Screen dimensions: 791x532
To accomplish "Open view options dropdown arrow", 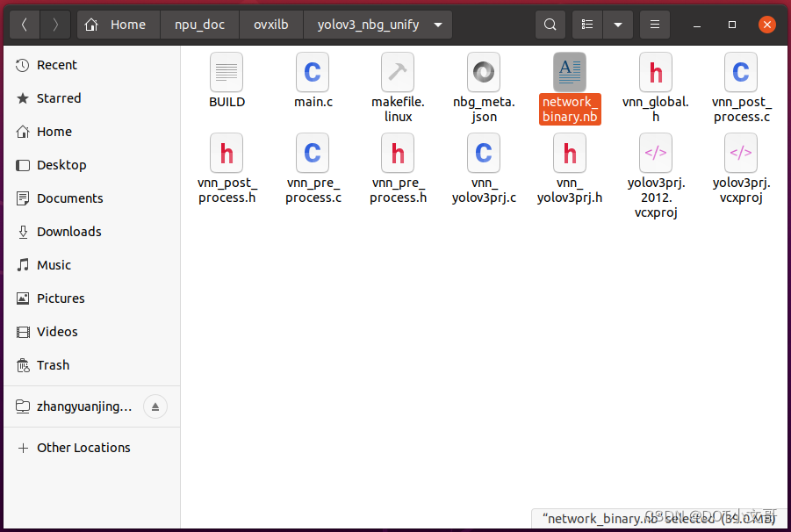I will pos(617,25).
